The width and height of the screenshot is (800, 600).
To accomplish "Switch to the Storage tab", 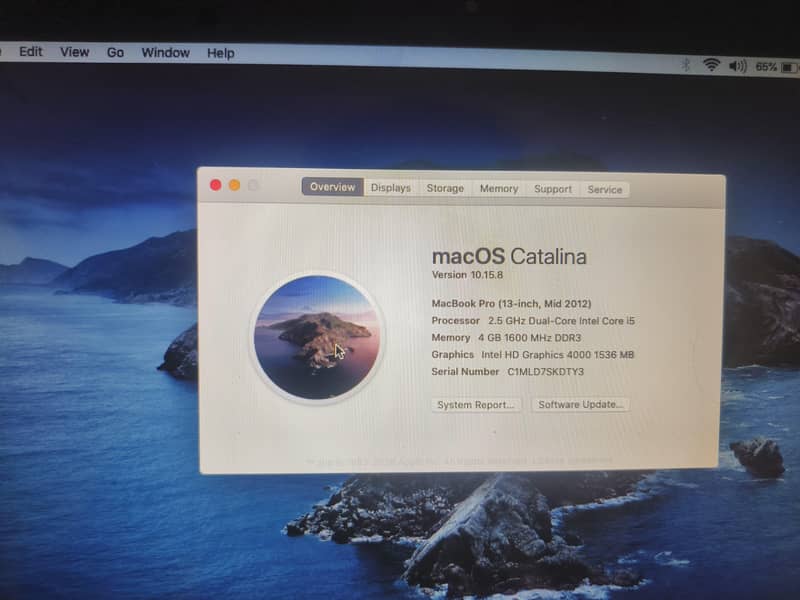I will coord(445,188).
